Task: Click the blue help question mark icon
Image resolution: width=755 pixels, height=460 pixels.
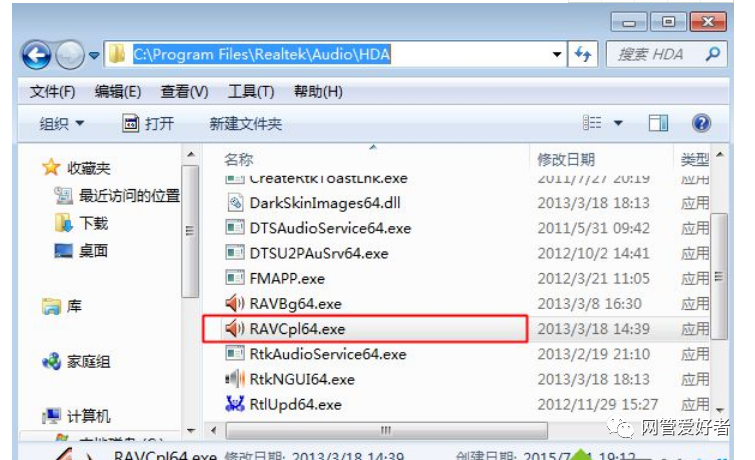Action: point(701,123)
